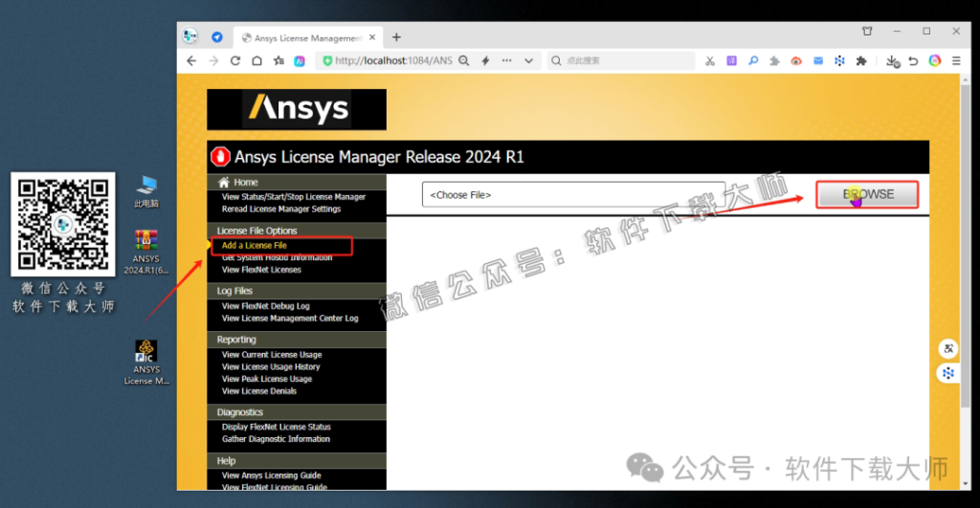Click the skin shirt icon in title bar

pyautogui.click(x=867, y=32)
